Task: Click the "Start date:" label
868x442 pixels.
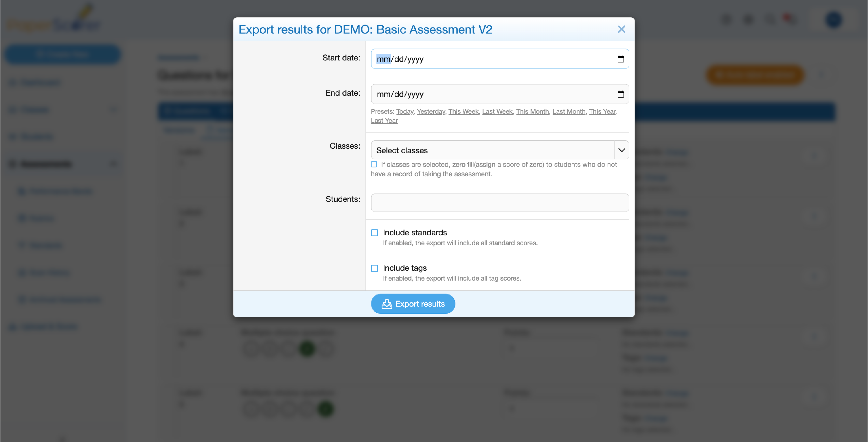Action: coord(341,58)
